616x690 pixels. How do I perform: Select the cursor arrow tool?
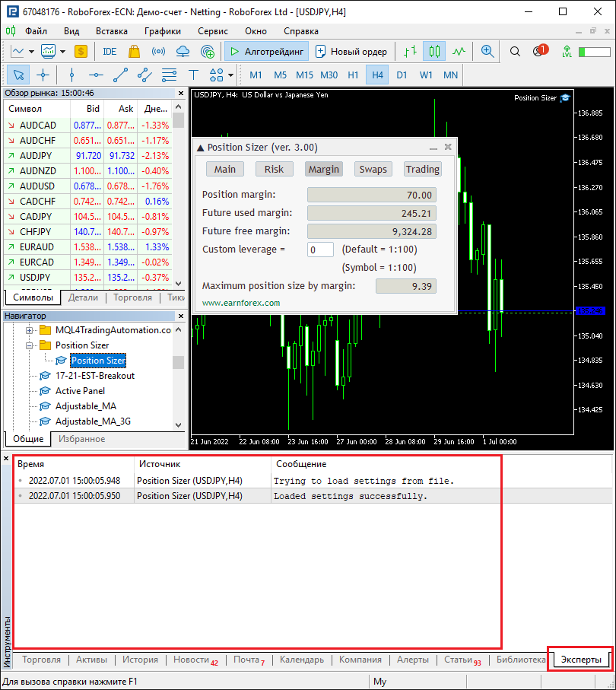click(x=18, y=75)
